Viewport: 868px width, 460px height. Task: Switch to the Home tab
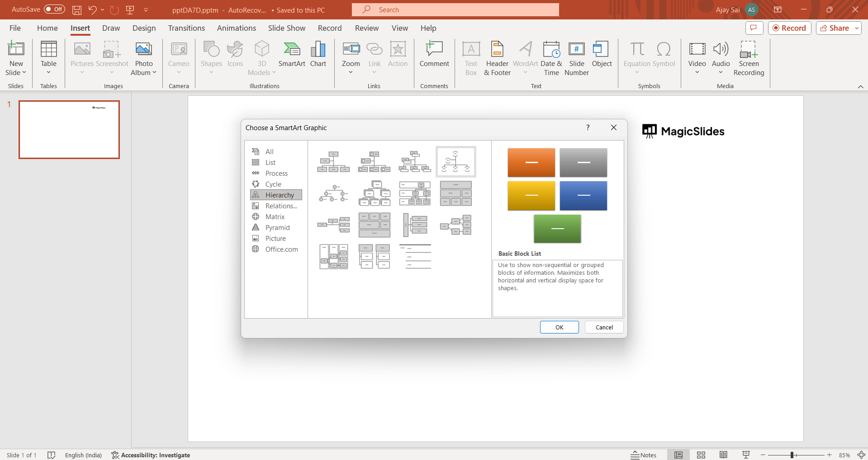(47, 28)
